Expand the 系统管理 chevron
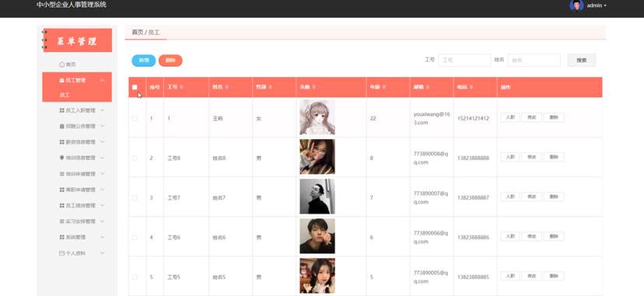This screenshot has width=644, height=296. tap(102, 238)
